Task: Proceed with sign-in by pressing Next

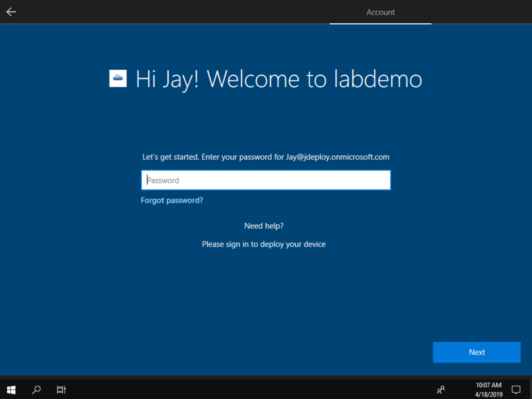Action: click(x=477, y=352)
